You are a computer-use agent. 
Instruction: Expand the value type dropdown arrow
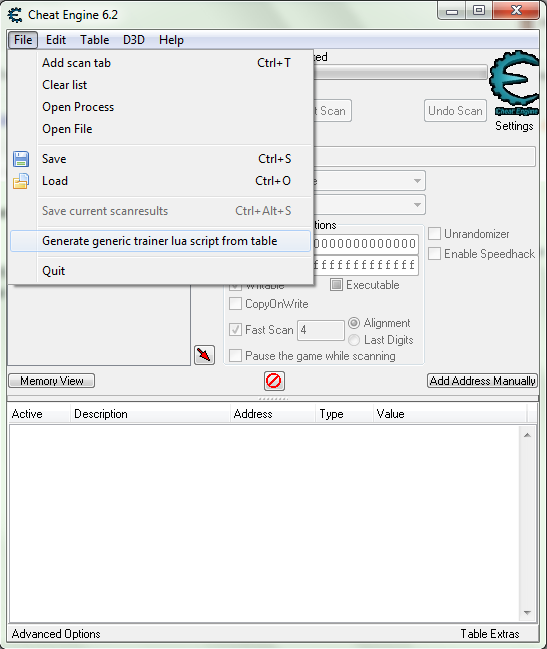coord(417,204)
